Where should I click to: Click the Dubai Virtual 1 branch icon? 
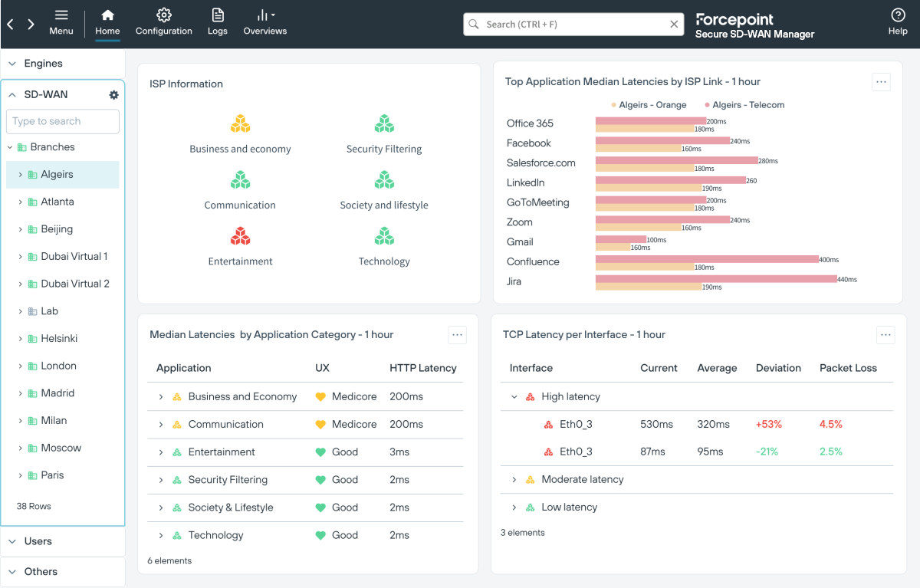pos(33,257)
